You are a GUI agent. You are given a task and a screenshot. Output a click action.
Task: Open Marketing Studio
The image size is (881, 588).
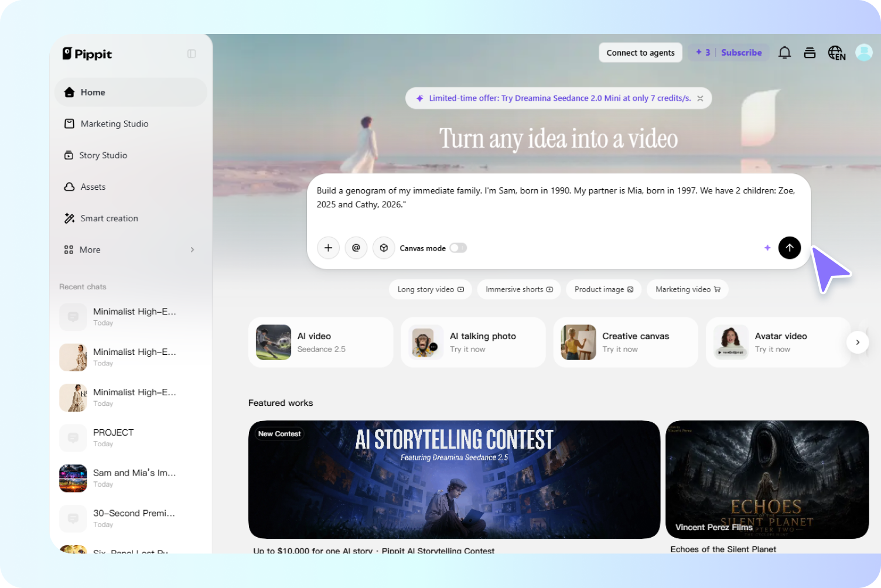pyautogui.click(x=131, y=124)
